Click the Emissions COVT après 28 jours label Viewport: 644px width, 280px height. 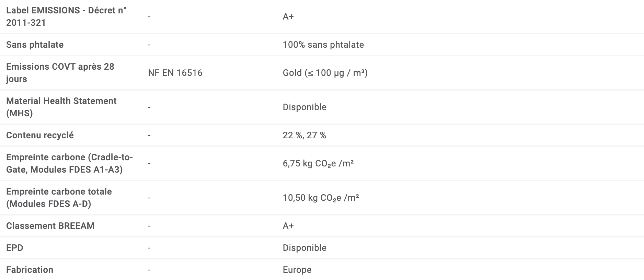pyautogui.click(x=60, y=73)
